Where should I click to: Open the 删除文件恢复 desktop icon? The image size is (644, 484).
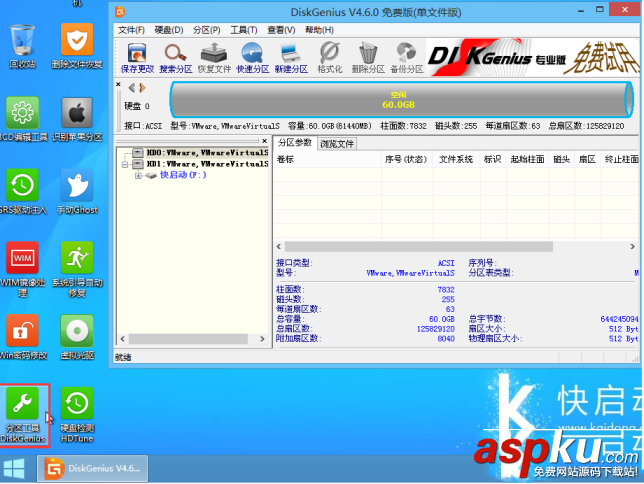click(x=77, y=46)
